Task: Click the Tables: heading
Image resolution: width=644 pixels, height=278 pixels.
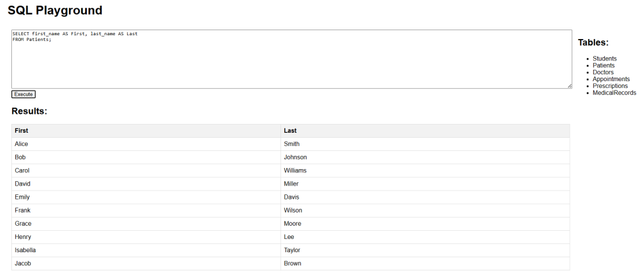Action: (x=593, y=42)
